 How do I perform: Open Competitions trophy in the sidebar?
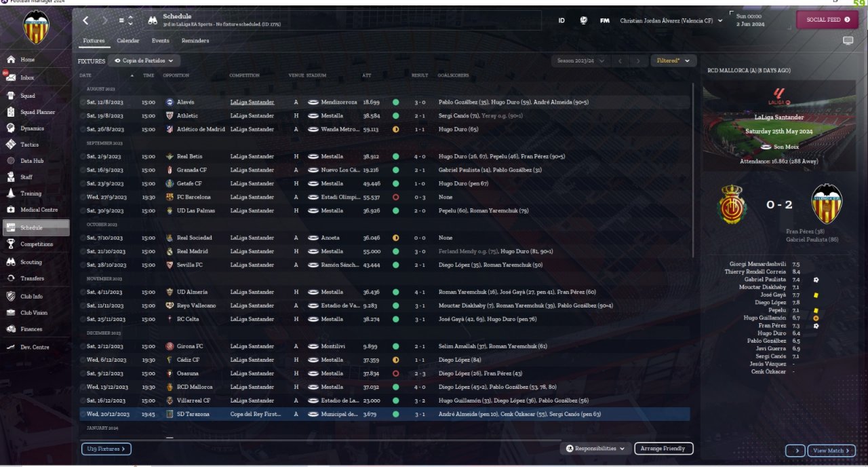11,244
